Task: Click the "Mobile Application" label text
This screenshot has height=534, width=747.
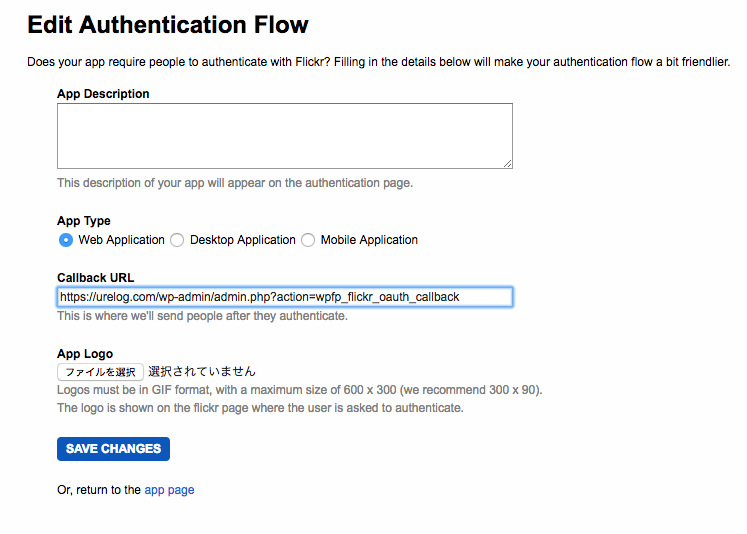Action: (369, 240)
